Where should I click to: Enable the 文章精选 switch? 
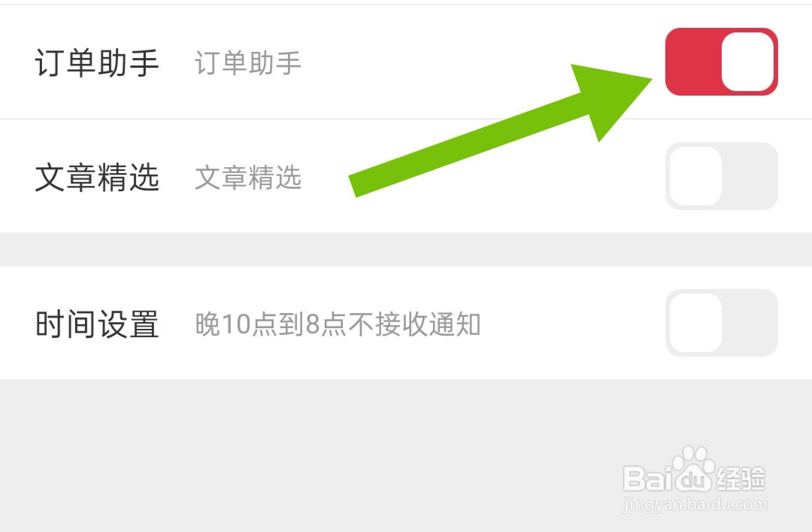pyautogui.click(x=721, y=176)
